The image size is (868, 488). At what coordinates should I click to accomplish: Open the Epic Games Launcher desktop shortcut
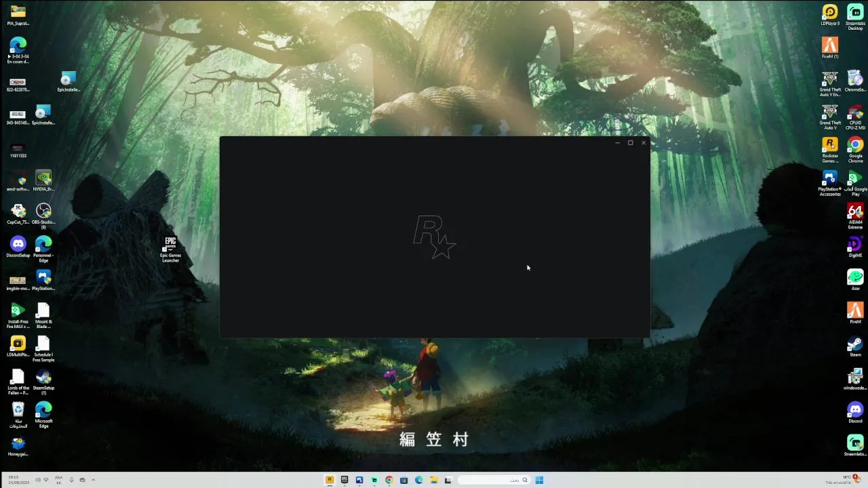click(170, 249)
